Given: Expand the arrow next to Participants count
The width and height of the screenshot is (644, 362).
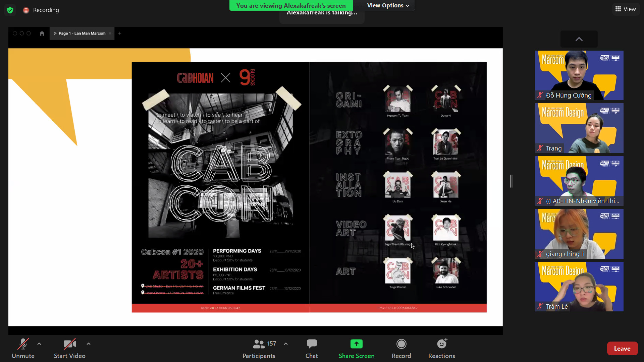Looking at the screenshot, I should (x=286, y=344).
